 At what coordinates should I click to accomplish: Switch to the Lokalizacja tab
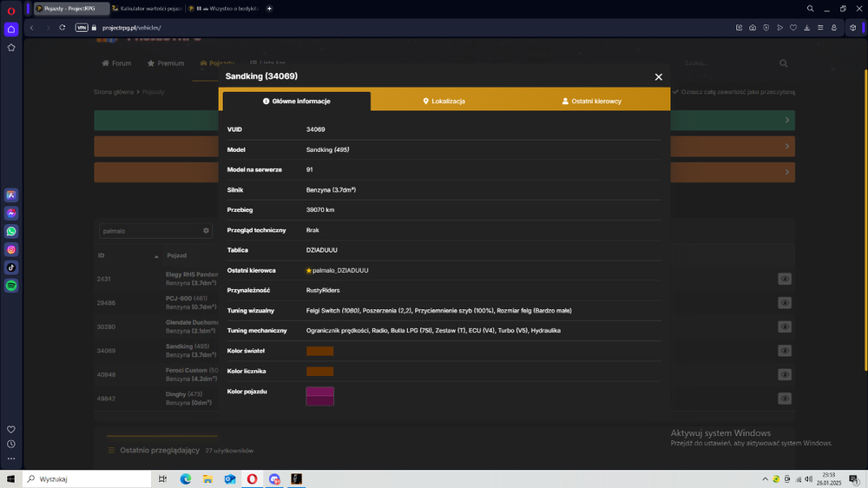tap(444, 102)
